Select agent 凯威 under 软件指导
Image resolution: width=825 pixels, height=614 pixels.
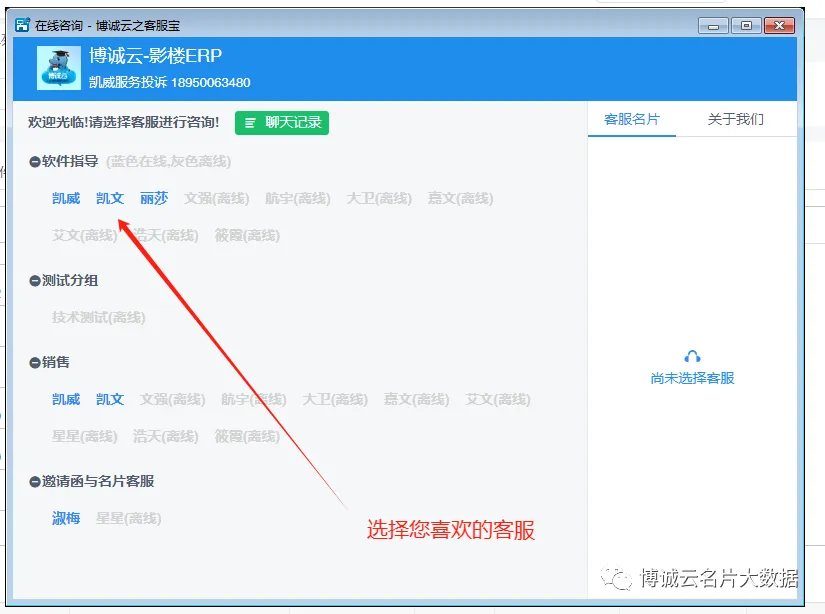click(x=66, y=199)
